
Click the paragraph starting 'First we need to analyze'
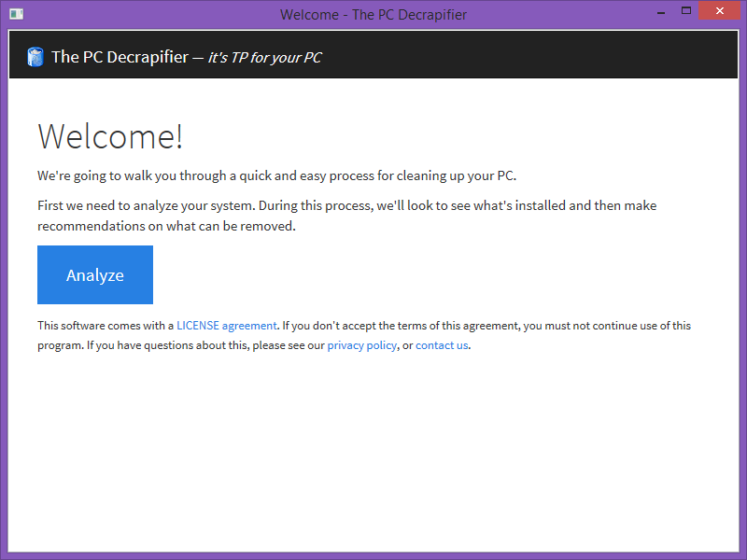[x=346, y=216]
